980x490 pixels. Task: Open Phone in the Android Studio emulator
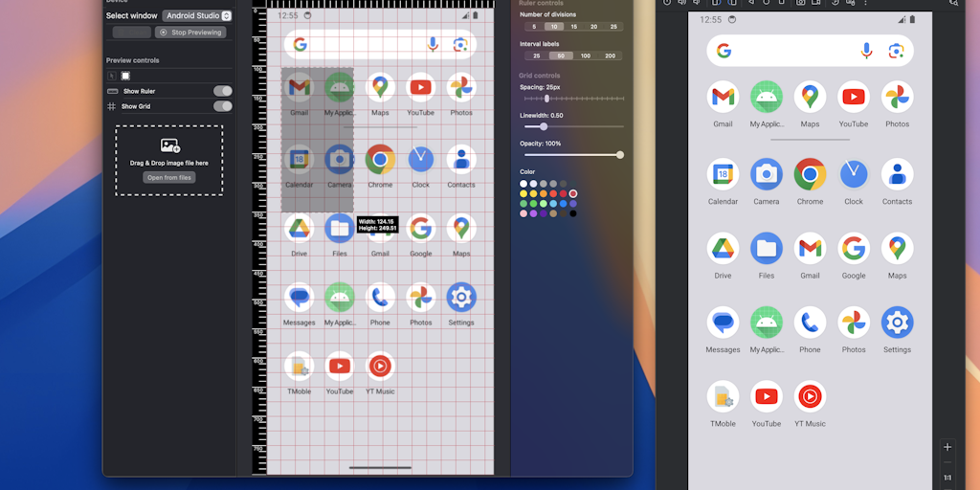coord(810,323)
